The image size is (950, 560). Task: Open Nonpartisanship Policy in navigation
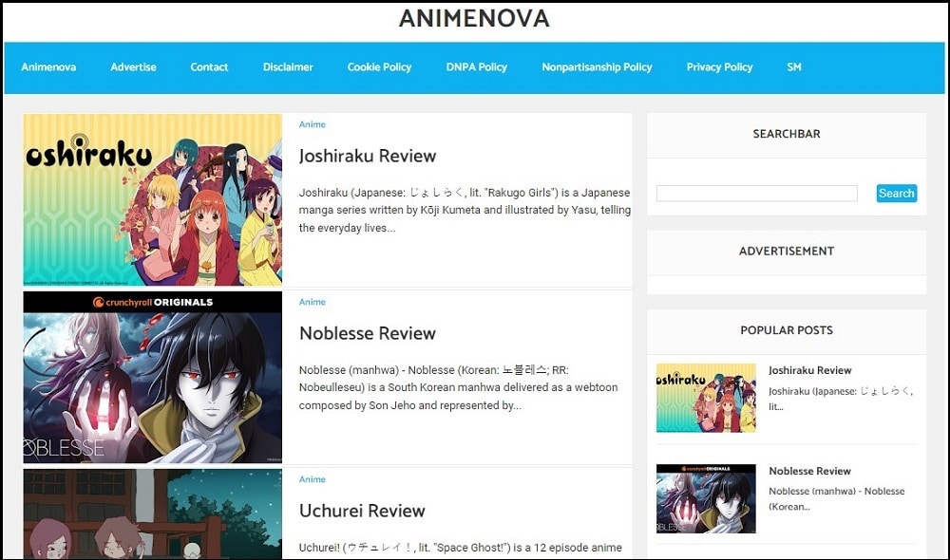[597, 67]
